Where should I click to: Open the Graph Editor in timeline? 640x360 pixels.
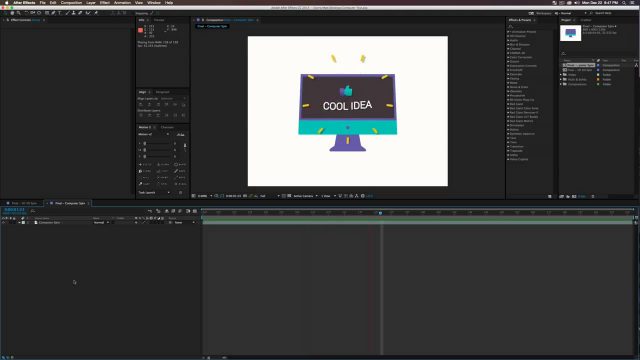[195, 211]
